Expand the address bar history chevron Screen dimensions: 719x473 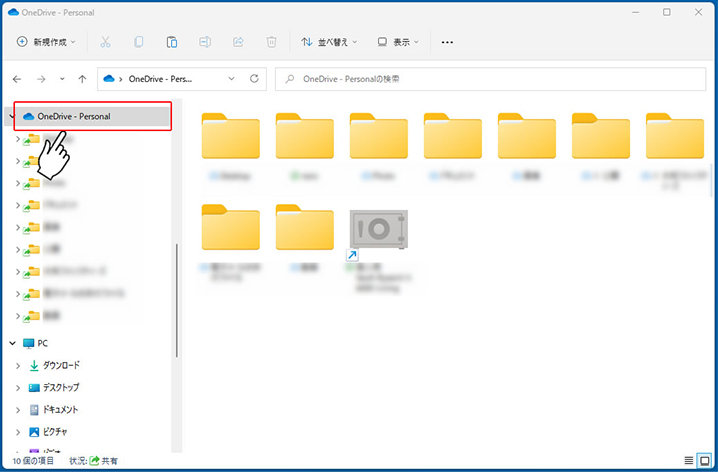232,79
